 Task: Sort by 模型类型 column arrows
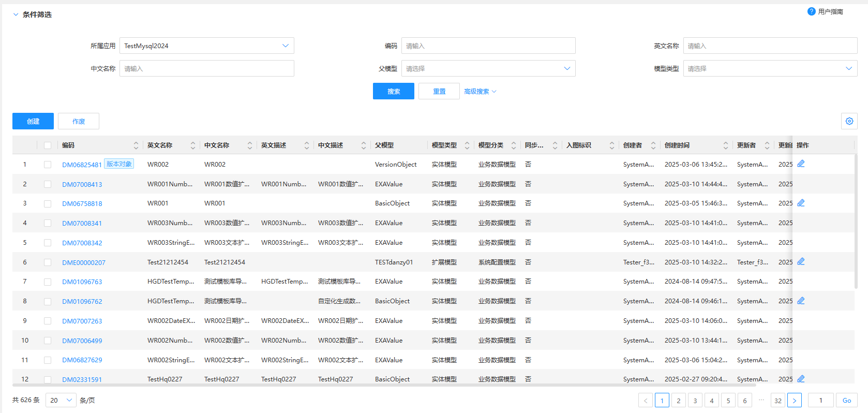coord(467,145)
